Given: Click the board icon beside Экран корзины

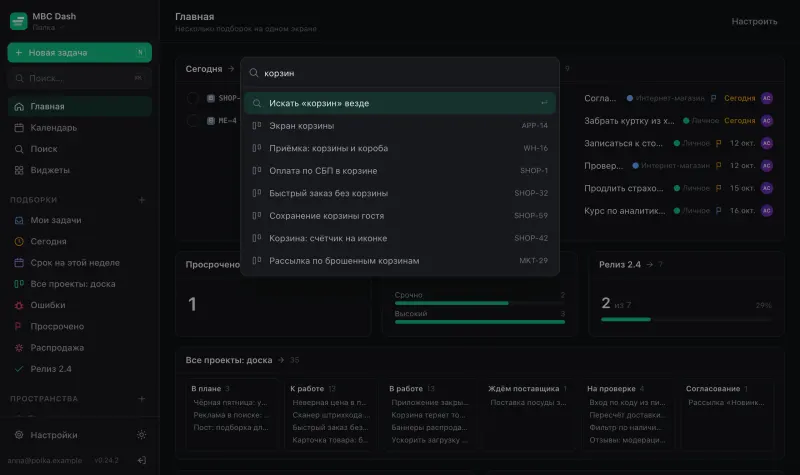Looking at the screenshot, I should 257,125.
